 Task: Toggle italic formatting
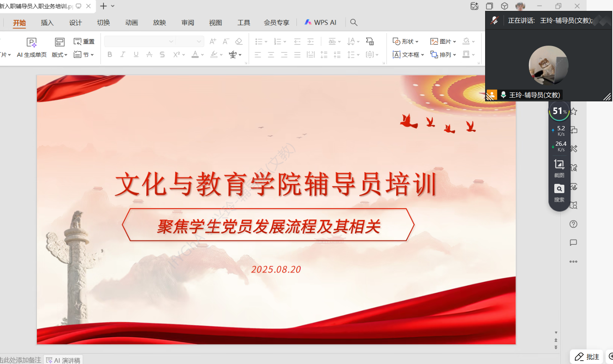click(123, 54)
